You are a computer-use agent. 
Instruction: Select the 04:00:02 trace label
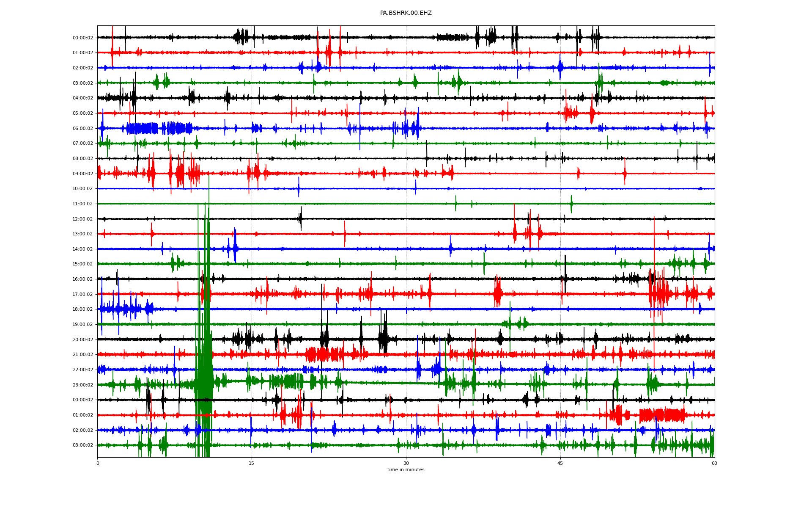point(82,98)
